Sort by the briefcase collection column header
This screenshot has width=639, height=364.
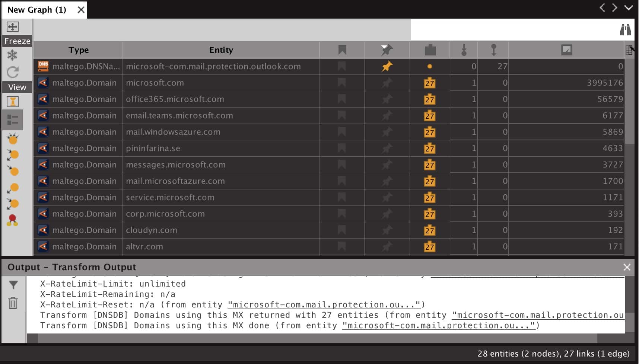[430, 50]
